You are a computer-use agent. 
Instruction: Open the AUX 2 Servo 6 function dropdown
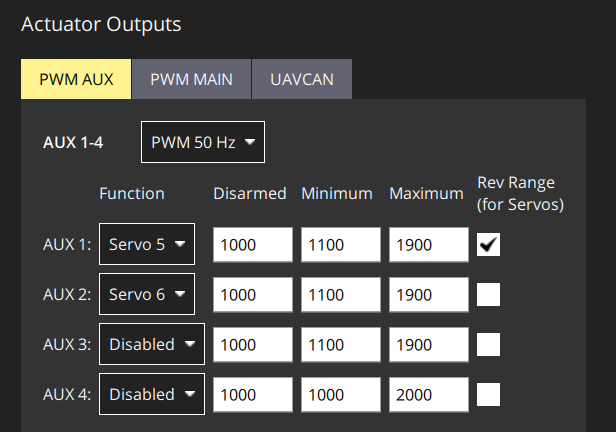tap(147, 295)
